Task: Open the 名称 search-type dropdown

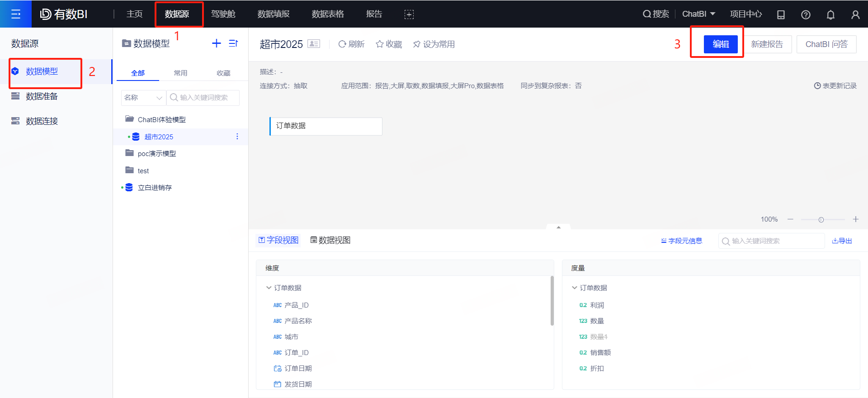Action: coord(143,98)
